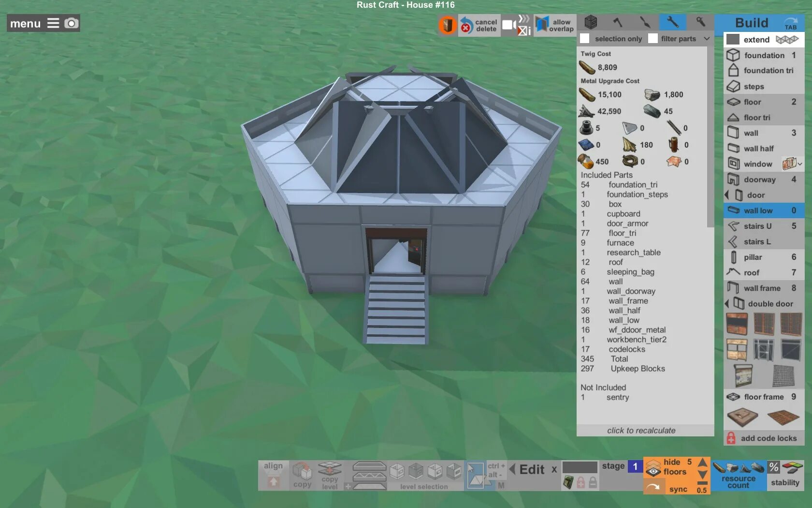Choose the floor grill thumbnail
Viewport: 812px width, 508px height.
(783, 417)
